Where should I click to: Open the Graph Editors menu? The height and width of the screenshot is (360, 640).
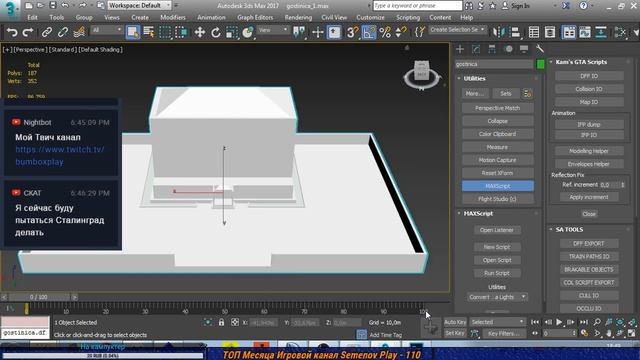click(x=255, y=18)
